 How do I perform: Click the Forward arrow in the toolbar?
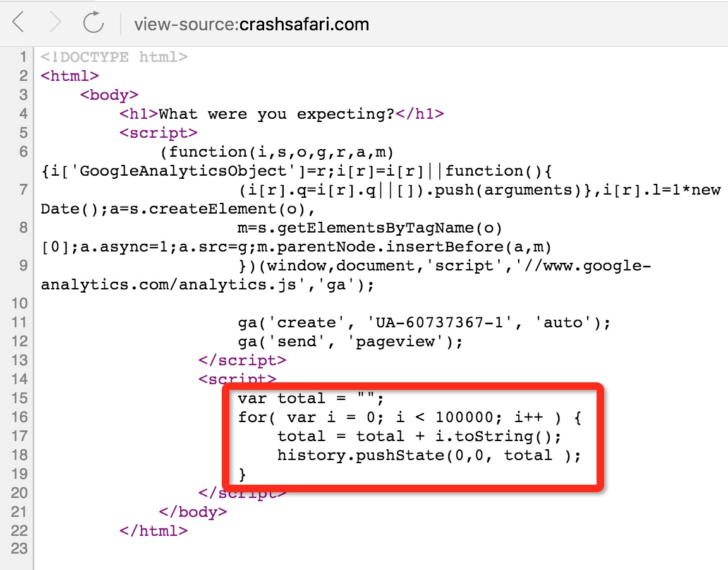click(x=55, y=22)
